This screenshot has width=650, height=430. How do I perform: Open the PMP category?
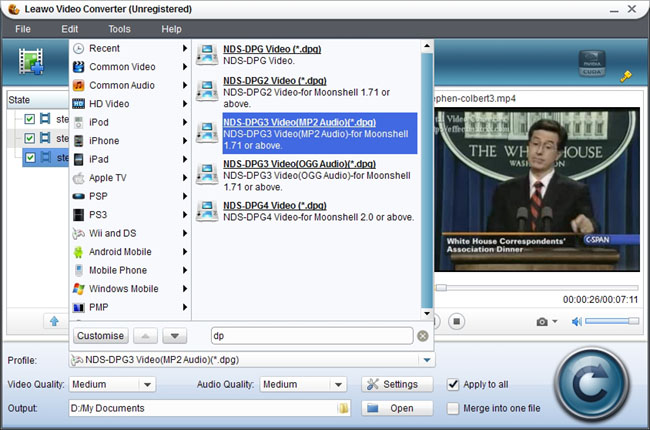[130, 307]
